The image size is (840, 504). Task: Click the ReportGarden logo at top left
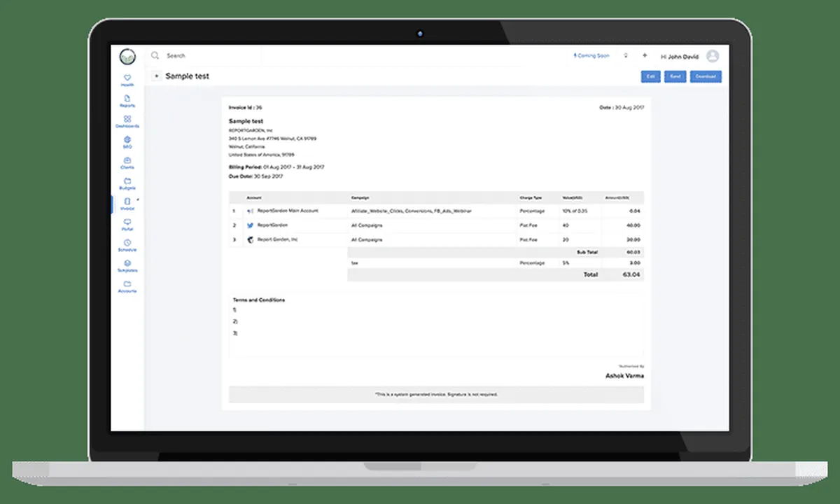coord(127,56)
